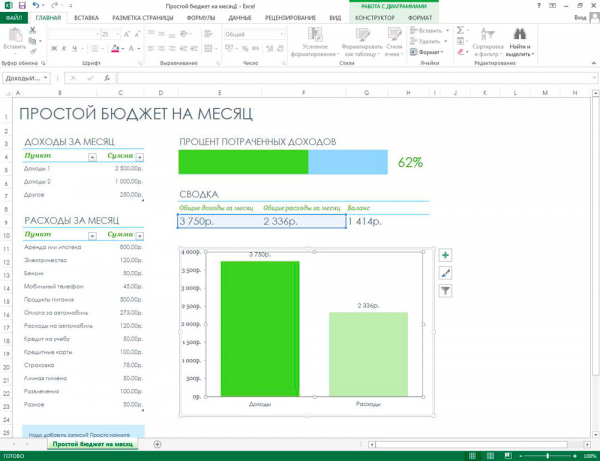Screen dimensions: 600x461
Task: Click the Cut scissors icon
Action: pyautogui.click(x=33, y=30)
